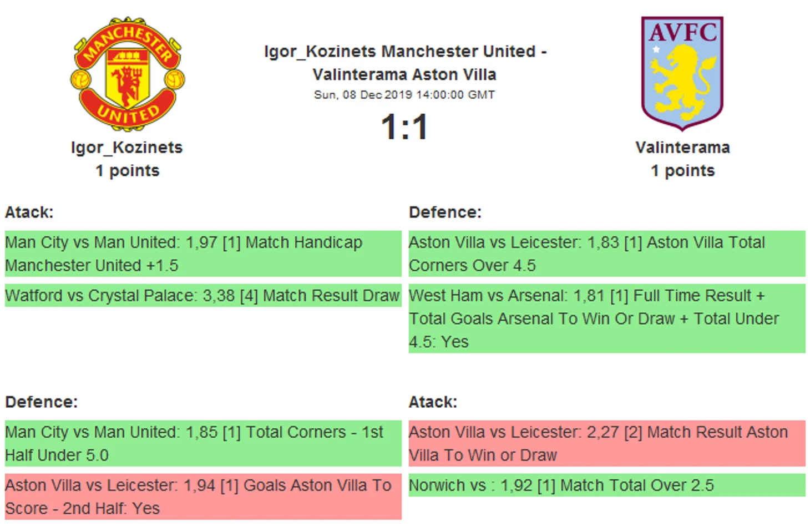This screenshot has height=532, width=810.
Task: Select West Ham vs Arsenal Full Time Result bet
Action: click(x=607, y=318)
